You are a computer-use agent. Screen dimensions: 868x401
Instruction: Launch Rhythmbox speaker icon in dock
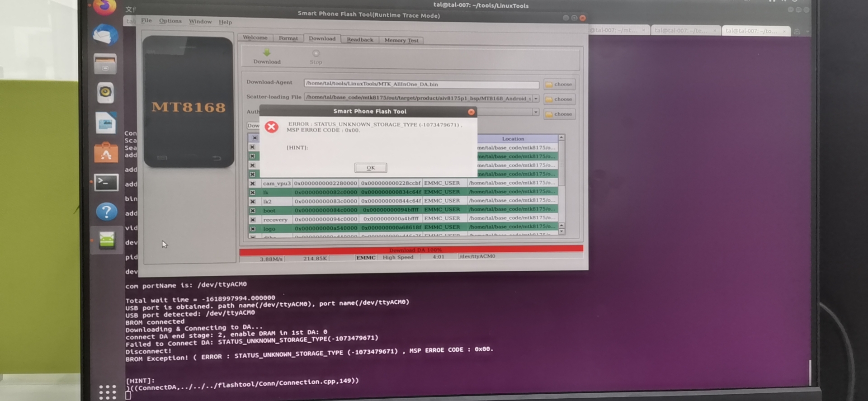[x=105, y=92]
